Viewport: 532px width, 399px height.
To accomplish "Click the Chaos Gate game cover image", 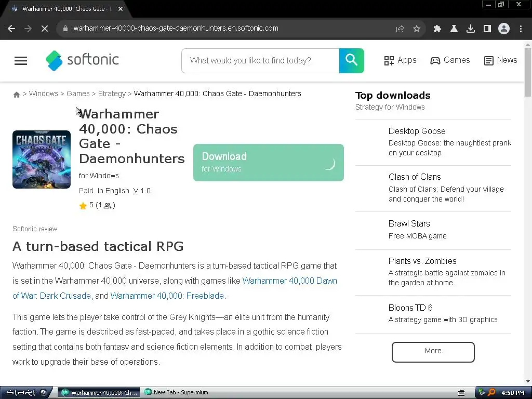I will tap(42, 159).
